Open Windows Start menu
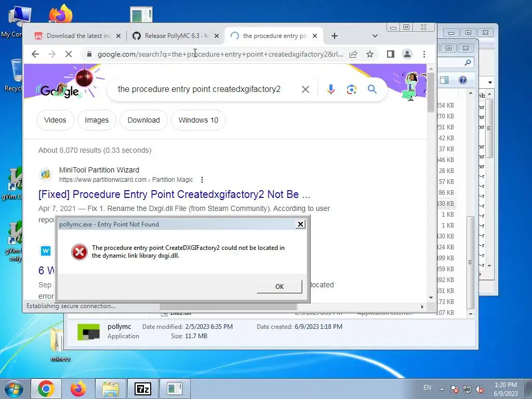The width and height of the screenshot is (532, 399). coord(14,389)
